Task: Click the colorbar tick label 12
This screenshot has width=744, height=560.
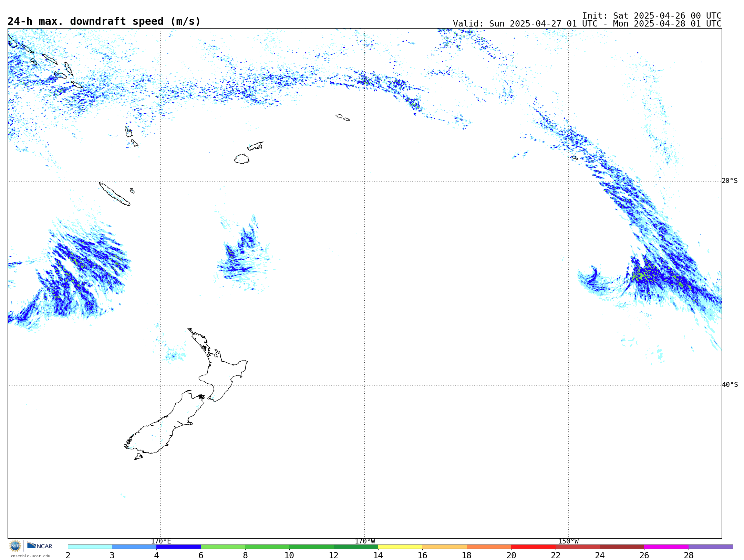Action: 334,555
